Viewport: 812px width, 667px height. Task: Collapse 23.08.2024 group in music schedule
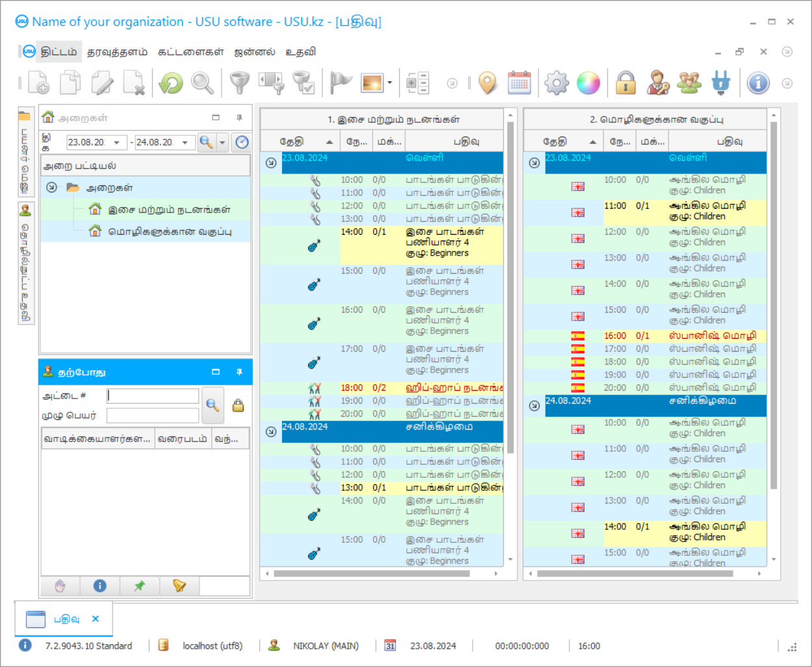click(271, 163)
